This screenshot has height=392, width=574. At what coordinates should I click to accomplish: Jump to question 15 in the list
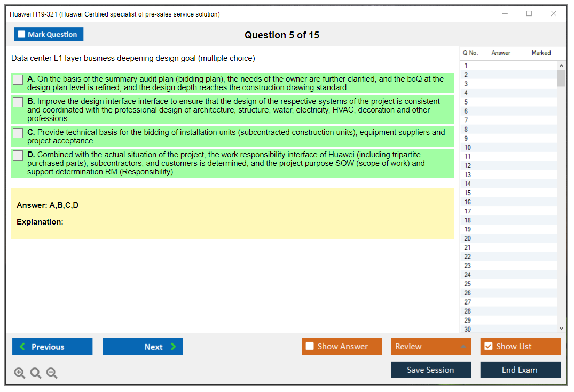[x=468, y=193]
